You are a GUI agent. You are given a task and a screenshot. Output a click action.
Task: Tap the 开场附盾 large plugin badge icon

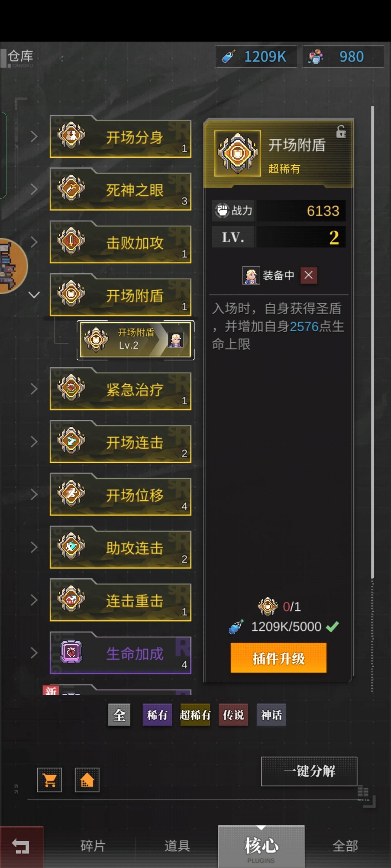pos(237,153)
